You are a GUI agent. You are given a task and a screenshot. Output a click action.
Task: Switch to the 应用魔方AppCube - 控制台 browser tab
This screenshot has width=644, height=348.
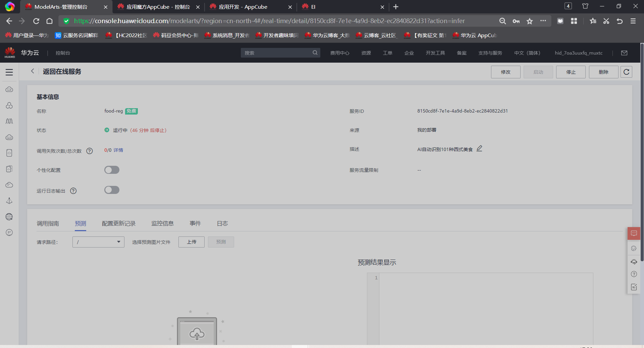pos(158,7)
